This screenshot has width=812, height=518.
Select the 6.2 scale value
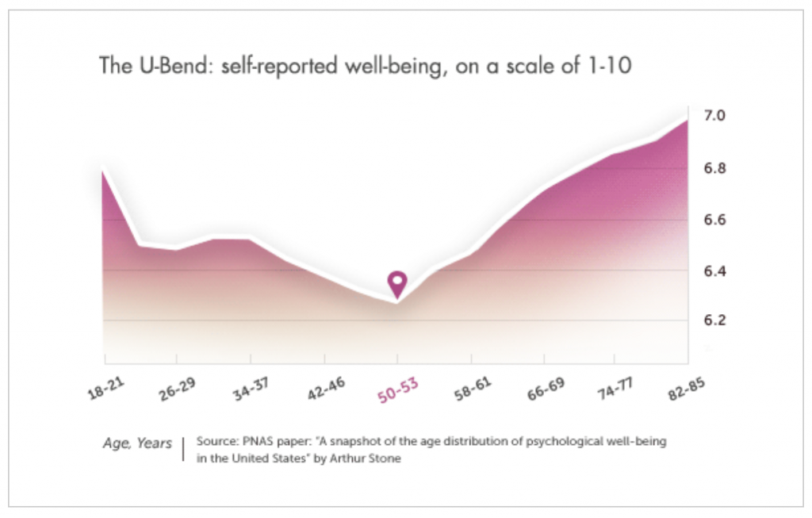[715, 321]
